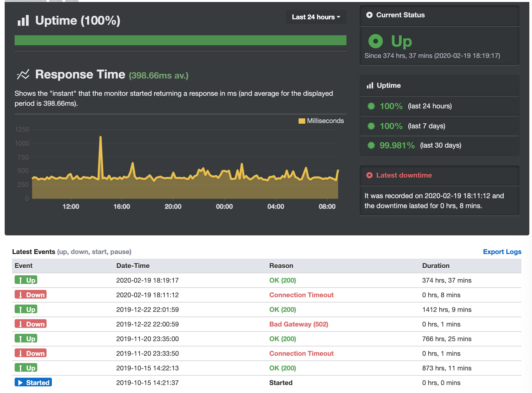Click the 873 hrs, 11 mins duration
The width and height of the screenshot is (532, 393).
point(447,368)
